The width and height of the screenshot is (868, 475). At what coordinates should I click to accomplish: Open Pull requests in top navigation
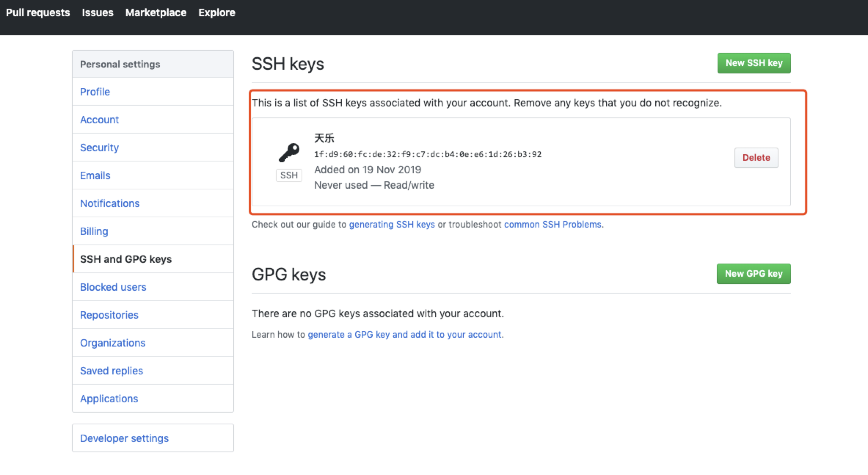pyautogui.click(x=38, y=12)
